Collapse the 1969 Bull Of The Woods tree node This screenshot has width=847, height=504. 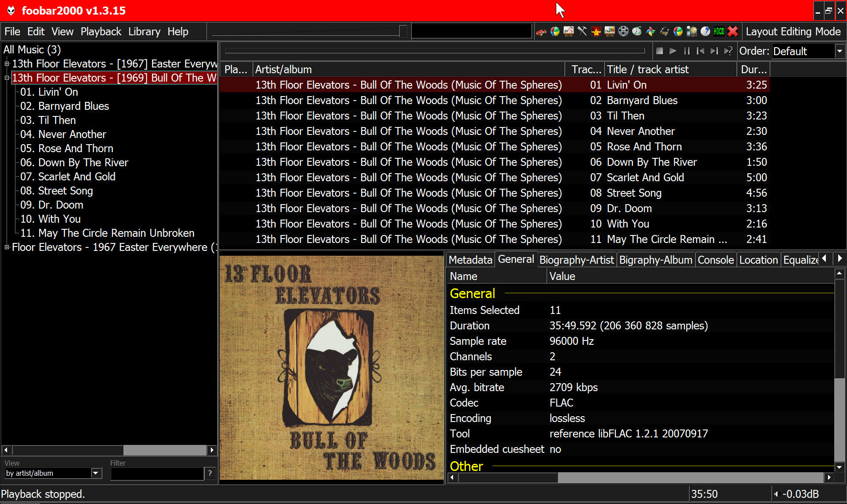[7, 78]
